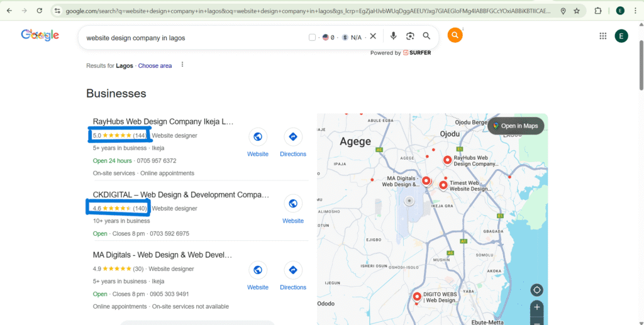Open the Chrome three-dot menu

635,11
